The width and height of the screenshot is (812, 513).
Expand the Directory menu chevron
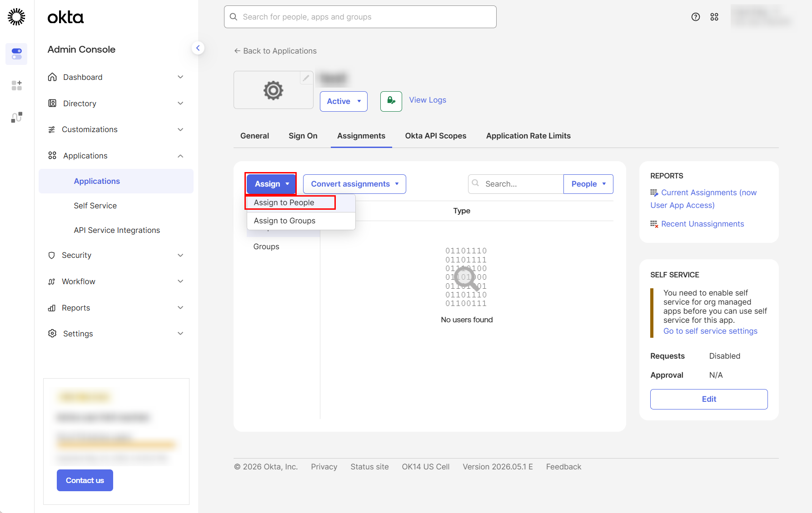(x=180, y=104)
